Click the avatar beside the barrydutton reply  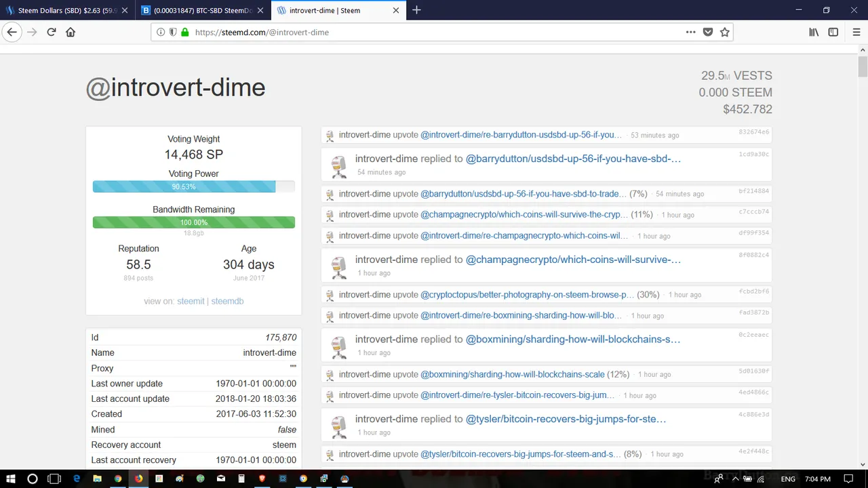[x=338, y=165]
